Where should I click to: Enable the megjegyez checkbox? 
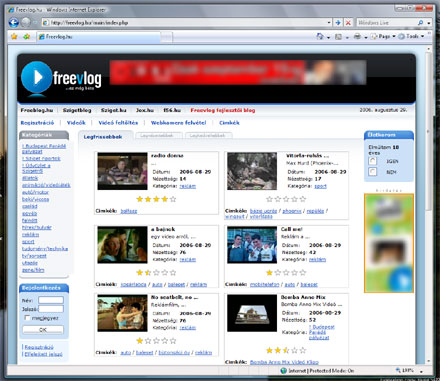[x=27, y=318]
